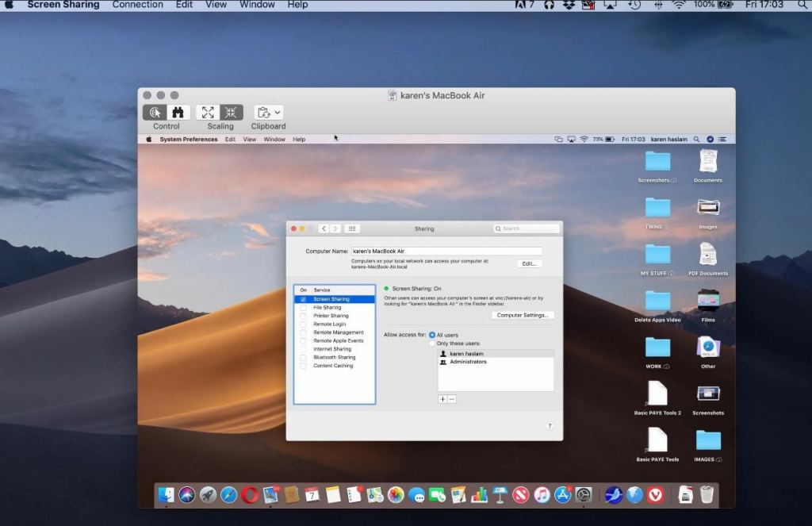Open the remote System Preferences menu
This screenshot has height=526, width=812.
[189, 140]
